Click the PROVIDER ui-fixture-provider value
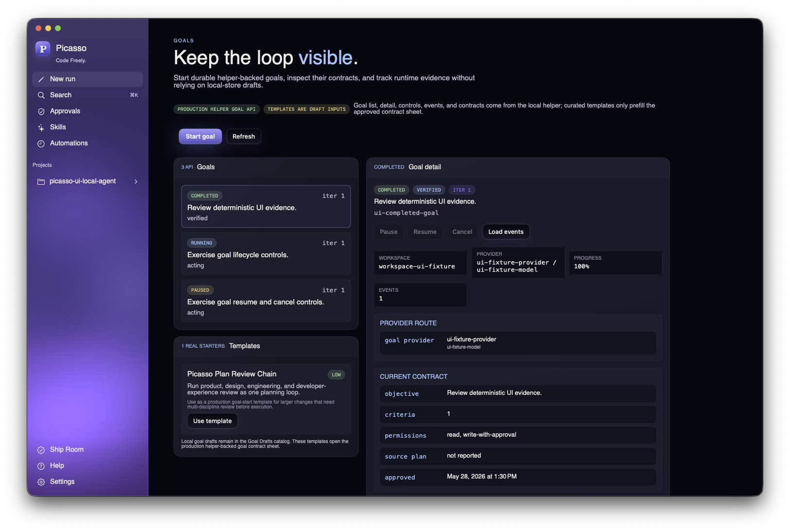The width and height of the screenshot is (790, 532). (516, 266)
